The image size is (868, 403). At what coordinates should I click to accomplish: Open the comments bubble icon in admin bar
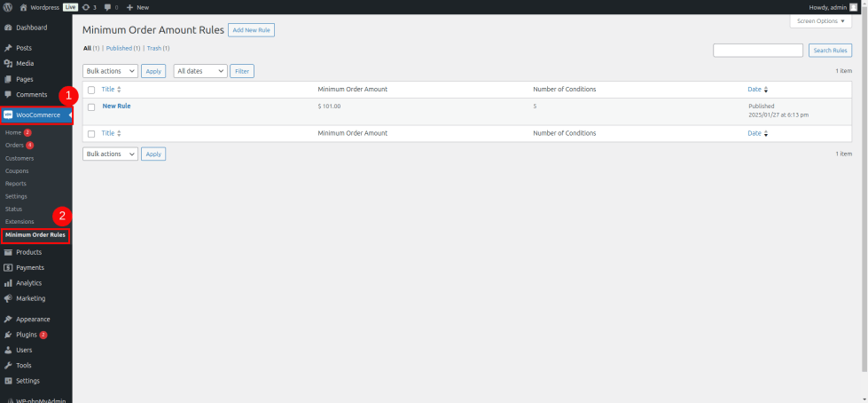108,7
